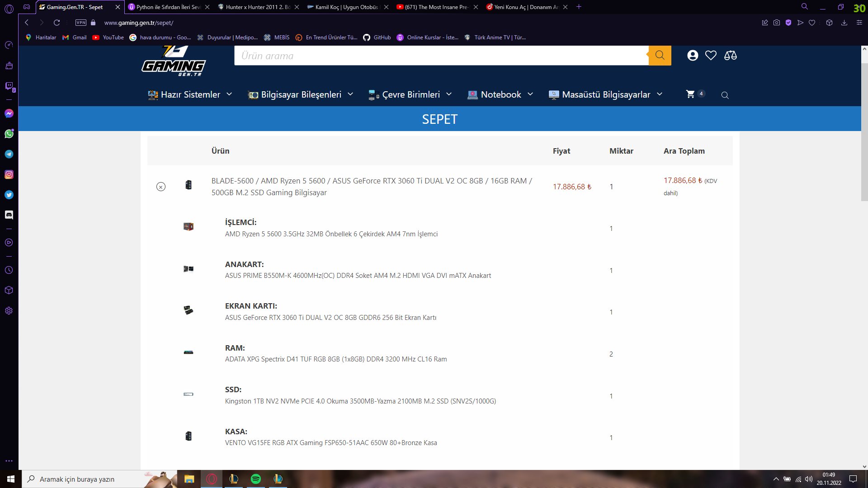868x488 pixels.
Task: Toggle the VPN badge in the address bar
Action: 81,23
